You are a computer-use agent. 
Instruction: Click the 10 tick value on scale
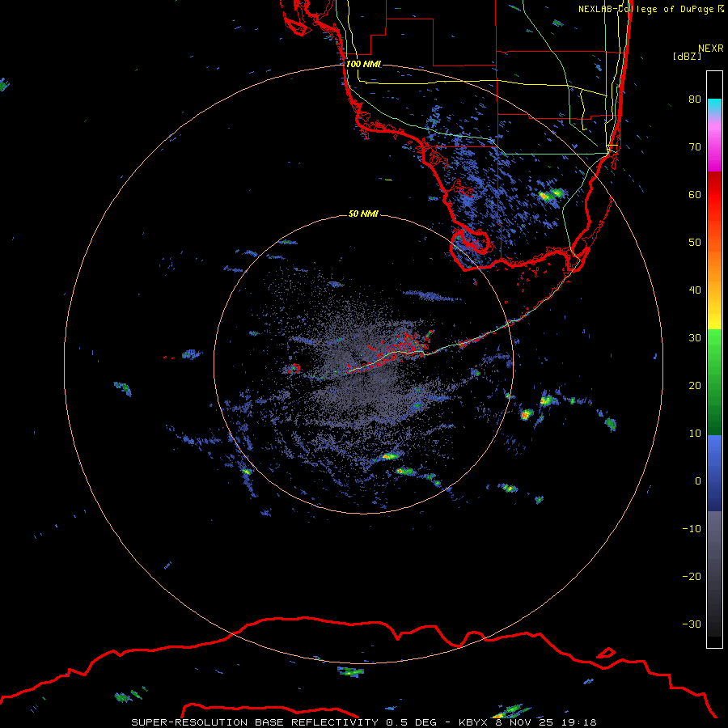point(695,434)
